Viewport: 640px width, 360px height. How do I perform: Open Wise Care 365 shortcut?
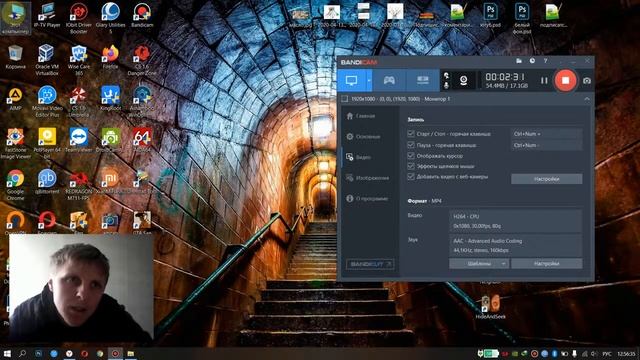[79, 60]
